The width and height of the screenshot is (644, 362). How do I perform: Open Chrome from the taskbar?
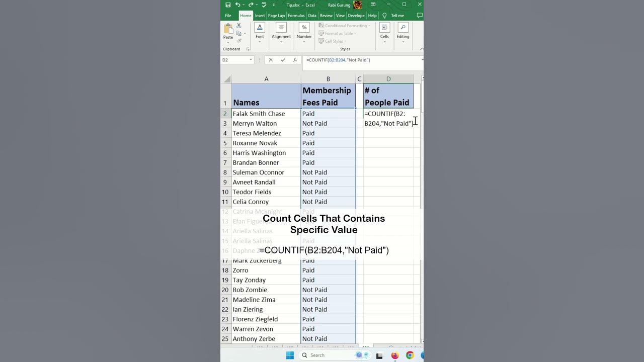click(410, 355)
